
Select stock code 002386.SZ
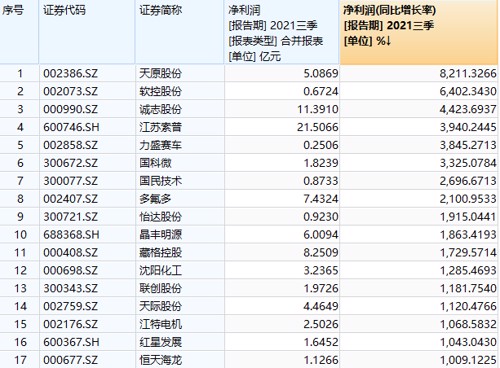(70, 73)
